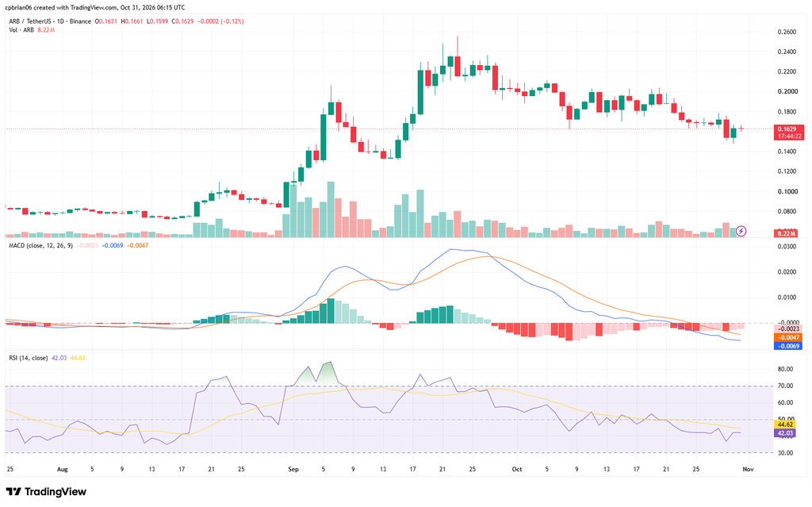
Task: Click the Aug label on time axis
Action: coord(62,470)
